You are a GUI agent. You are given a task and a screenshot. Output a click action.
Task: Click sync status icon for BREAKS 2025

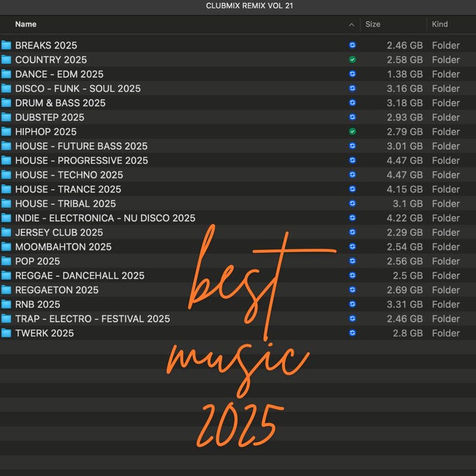pyautogui.click(x=352, y=45)
